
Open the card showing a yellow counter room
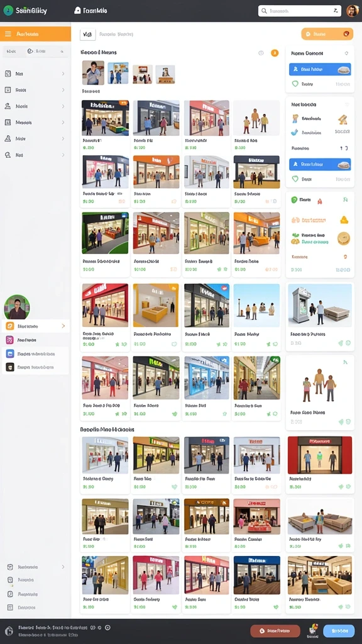point(156,317)
